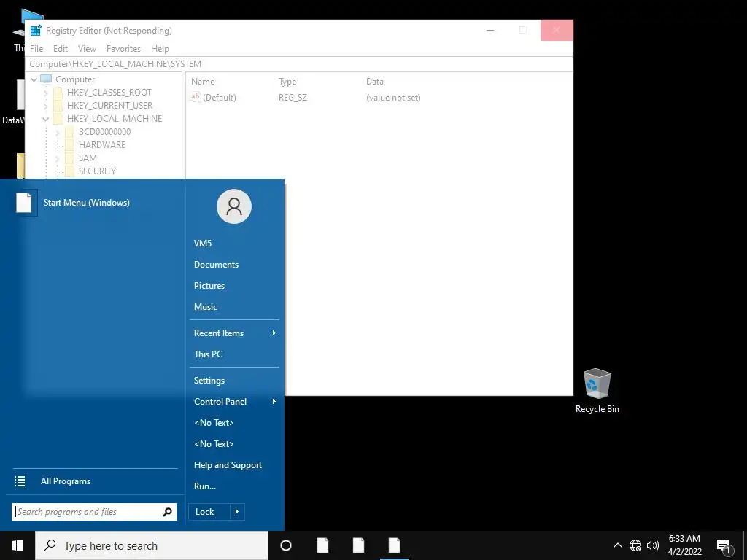Select the HKEY_LOCAL_MACHINE tree item

click(x=115, y=119)
